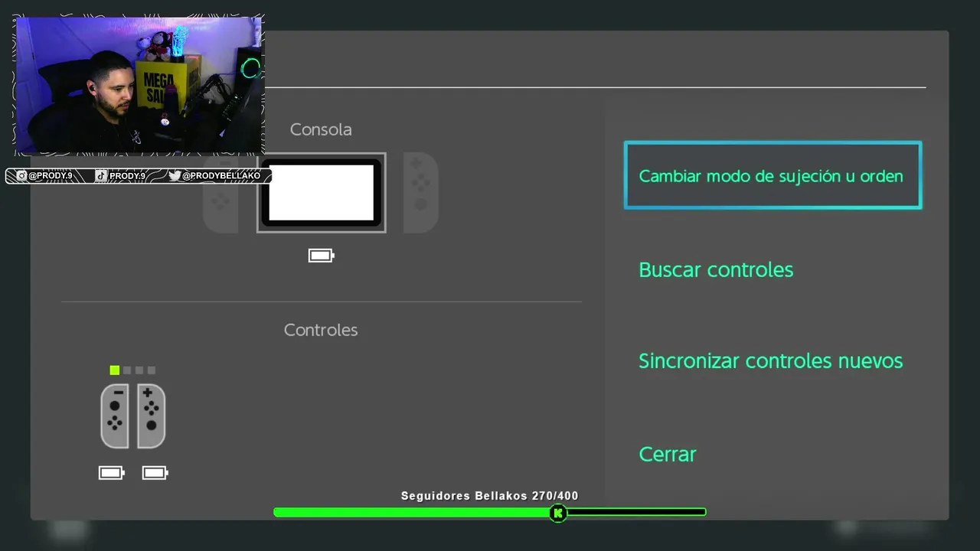The width and height of the screenshot is (980, 551).
Task: Select Cambiar modo de sujeción u orden
Action: pos(773,175)
